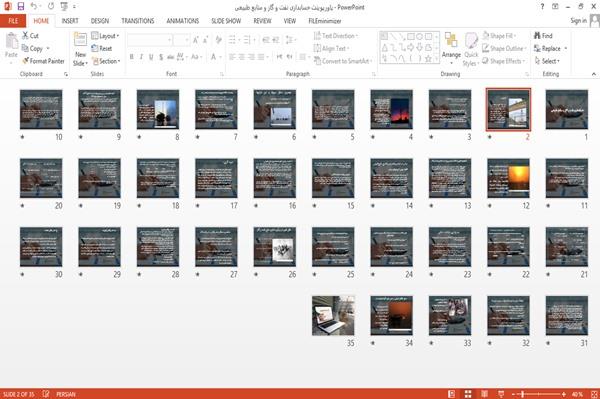The height and width of the screenshot is (399, 600).
Task: Click Sign in link
Action: point(578,21)
